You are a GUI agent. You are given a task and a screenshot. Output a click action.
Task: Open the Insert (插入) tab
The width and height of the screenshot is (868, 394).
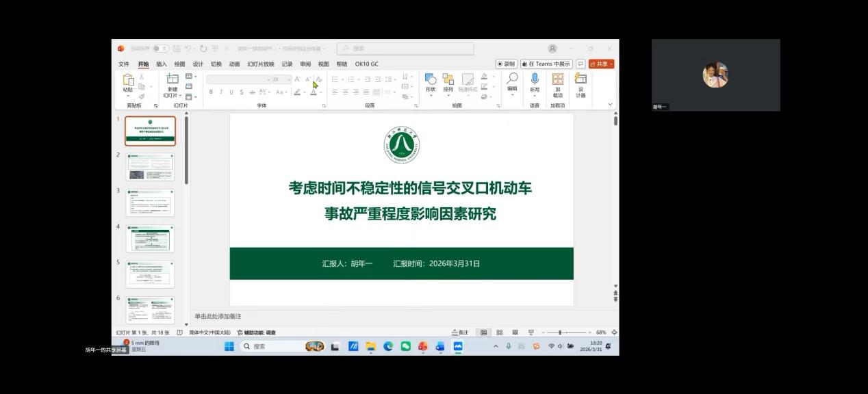[162, 64]
